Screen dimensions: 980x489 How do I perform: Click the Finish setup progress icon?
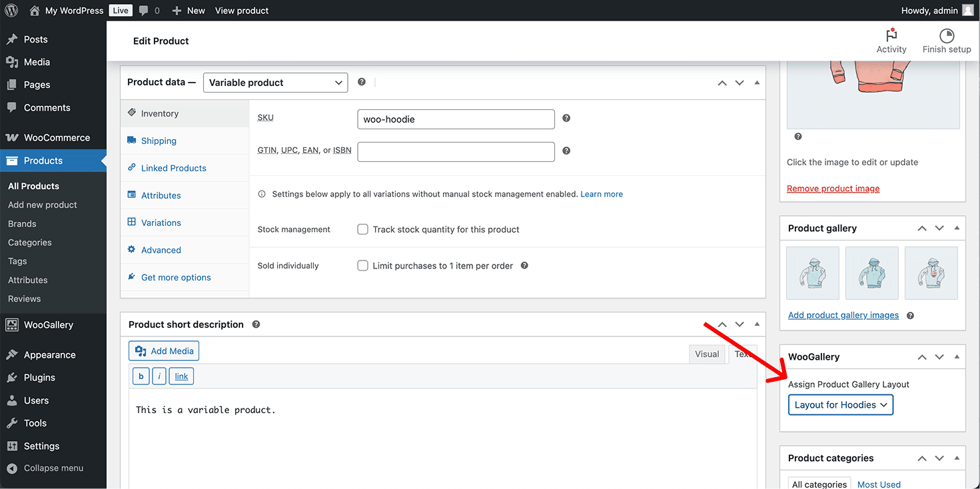point(947,37)
